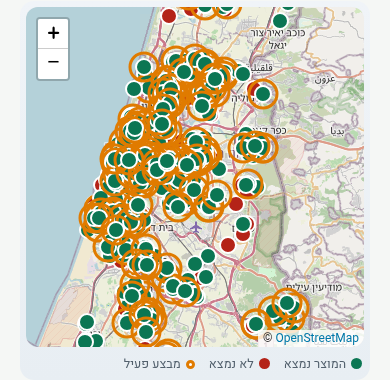Click the מבצע פעיל legend text
Viewport: 390px width, 380px height.
pyautogui.click(x=152, y=364)
